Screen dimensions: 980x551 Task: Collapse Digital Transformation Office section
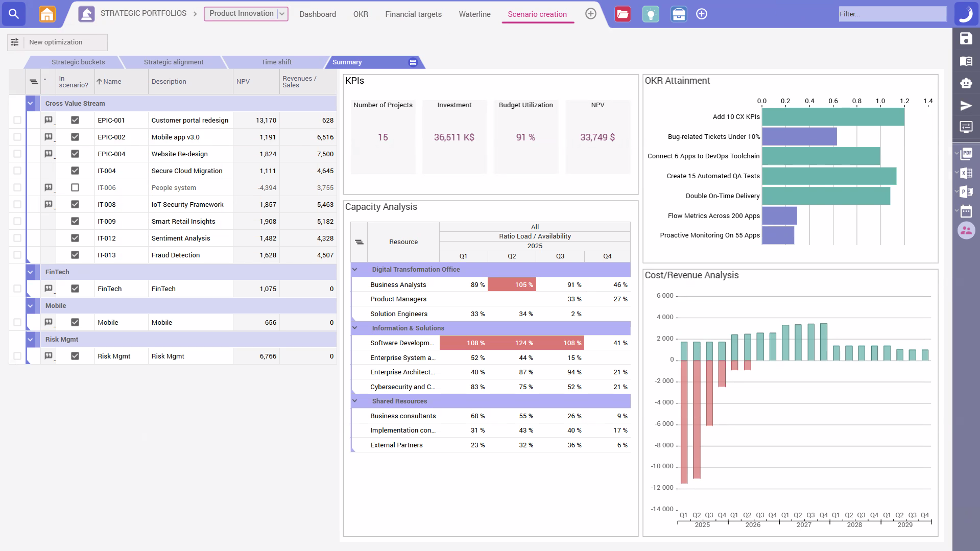(x=355, y=269)
